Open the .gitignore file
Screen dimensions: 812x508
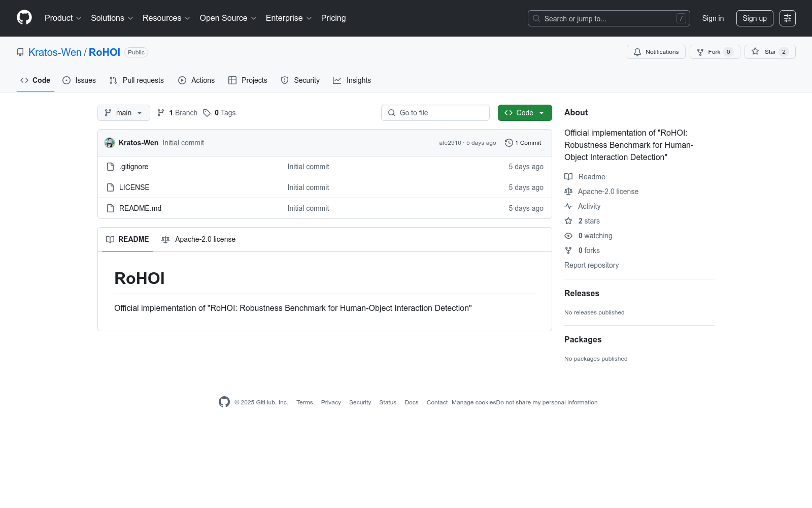click(x=134, y=167)
